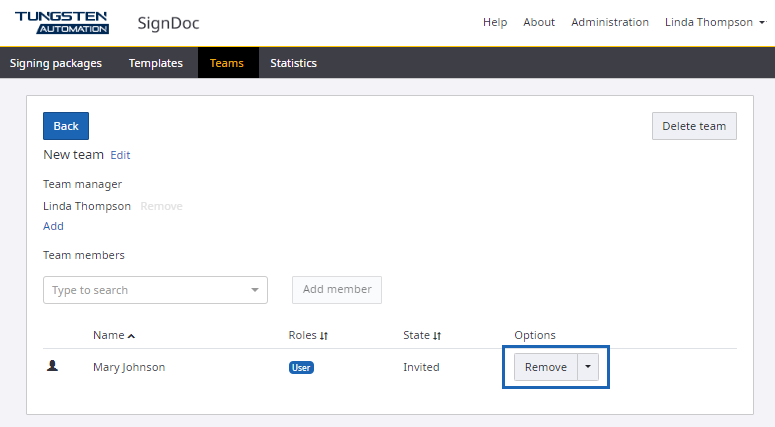The width and height of the screenshot is (775, 427).
Task: Switch to Signing packages tab
Action: tap(56, 63)
